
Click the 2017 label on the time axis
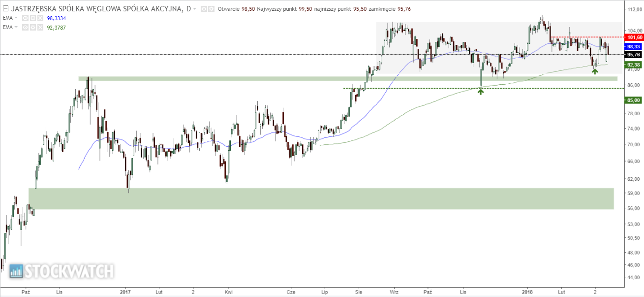point(125,292)
